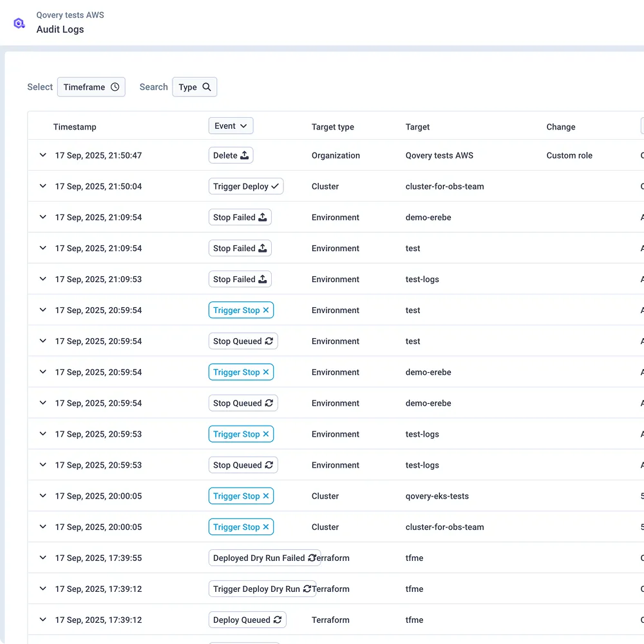Click the X icon in the Trigger Stop test badge

266,310
